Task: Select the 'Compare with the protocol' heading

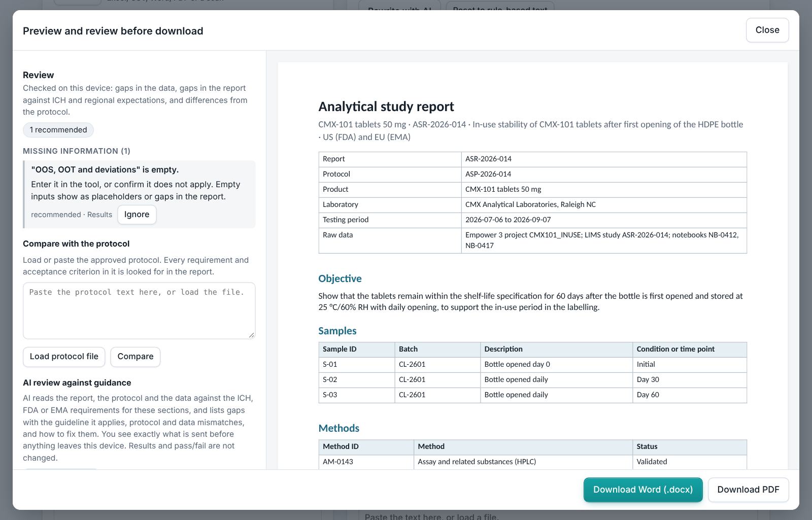Action: (x=76, y=244)
